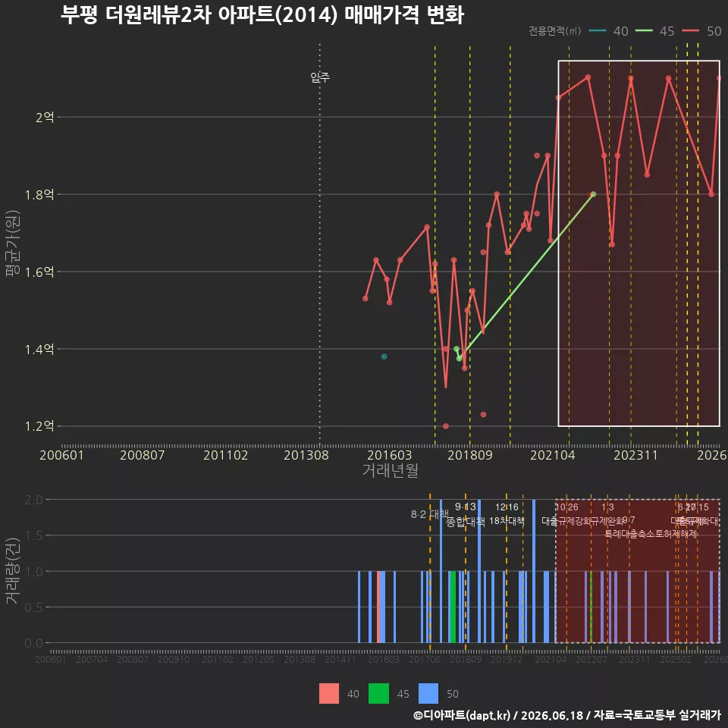Select the teal 40 line in top legend
728x728 pixels.
(598, 30)
